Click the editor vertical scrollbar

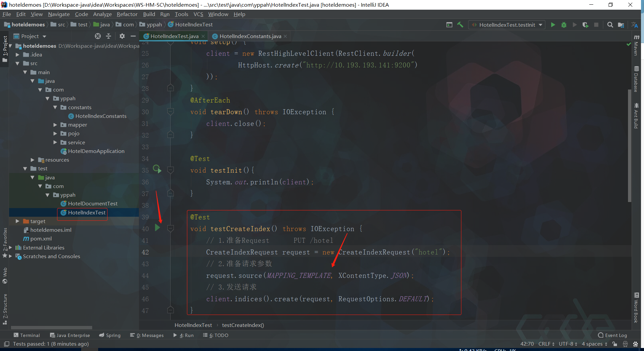tap(630, 146)
